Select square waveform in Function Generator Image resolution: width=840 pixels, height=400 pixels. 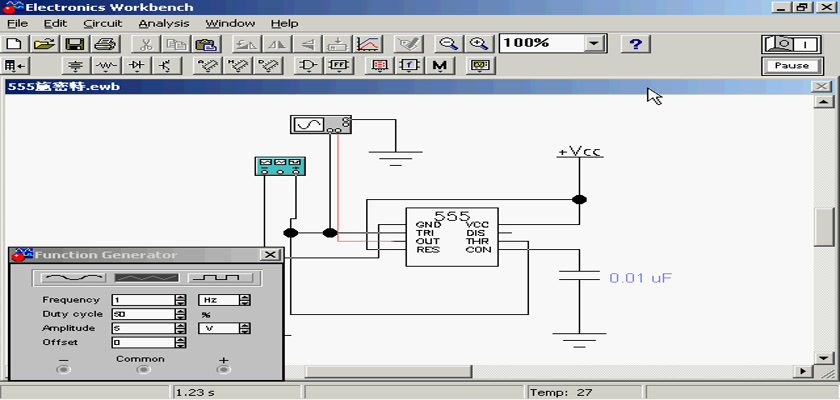coord(220,277)
